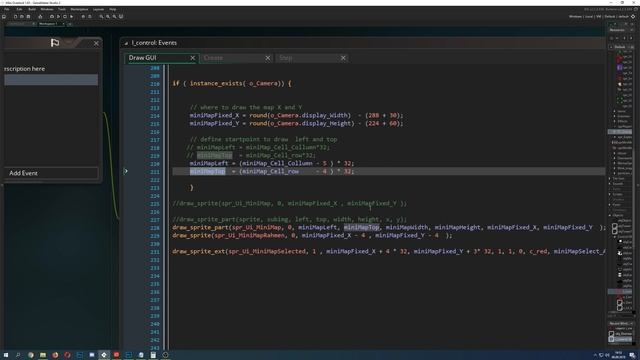This screenshot has height=360, width=640.
Task: Click the marker arrow beside line 221
Action: 126,171
